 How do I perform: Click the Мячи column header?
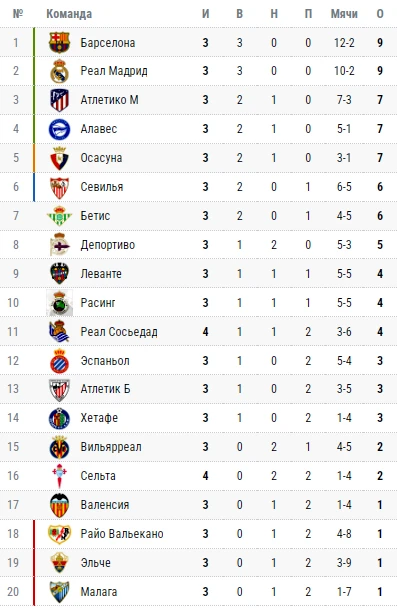344,14
